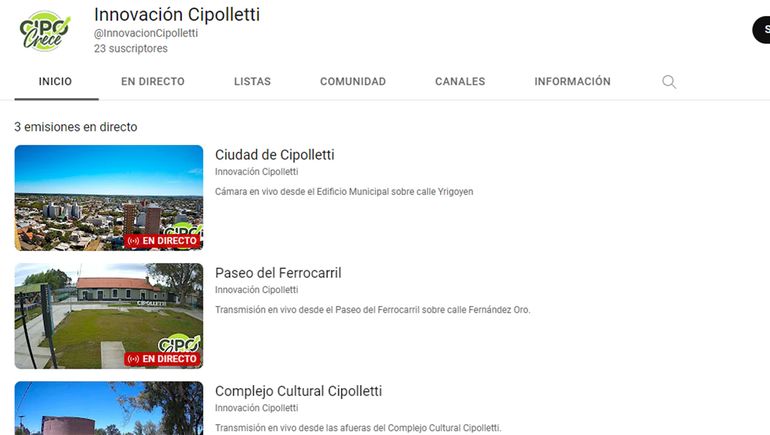Click the CIPO Crece channel avatar logo

pyautogui.click(x=44, y=30)
